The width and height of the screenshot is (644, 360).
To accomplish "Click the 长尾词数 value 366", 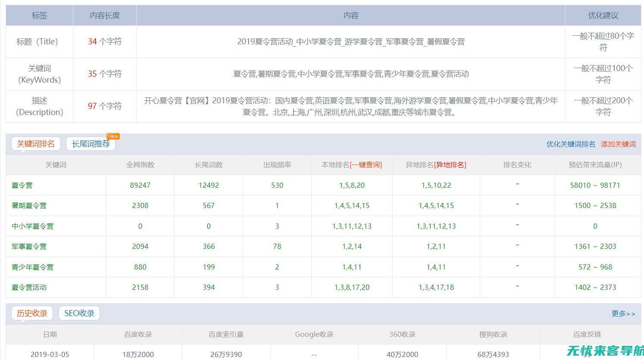I will click(209, 247).
